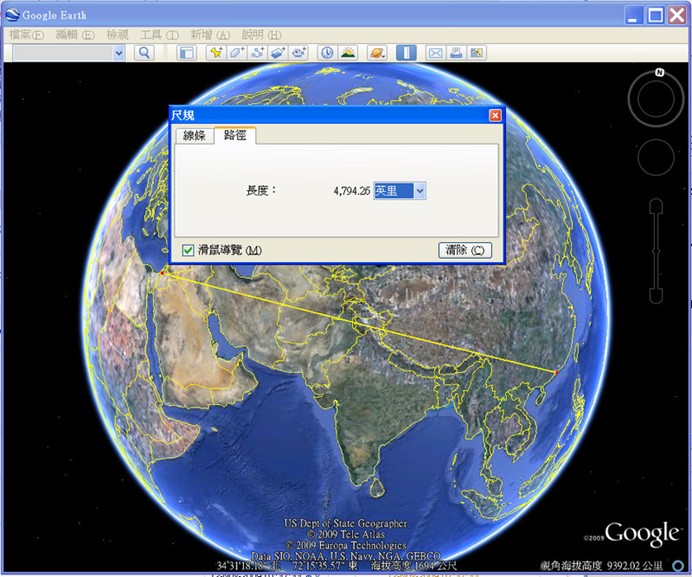
Task: Click the email envelope icon
Action: (435, 53)
